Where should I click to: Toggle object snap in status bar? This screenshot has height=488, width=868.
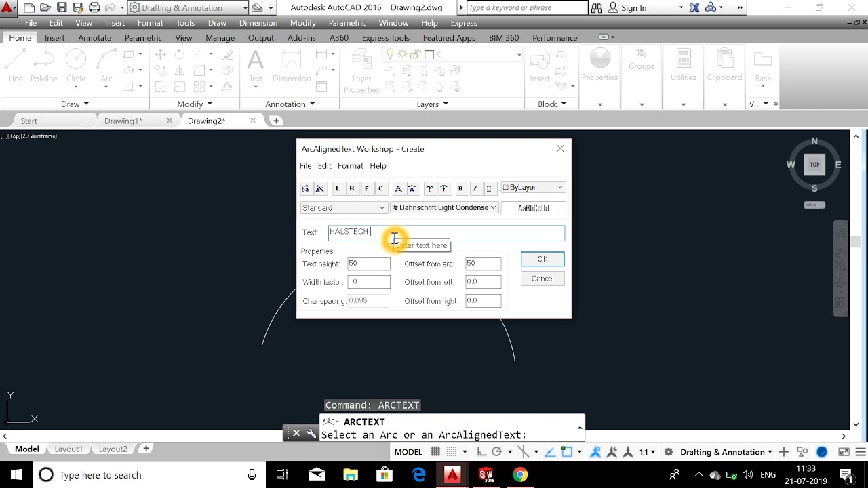coord(567,452)
